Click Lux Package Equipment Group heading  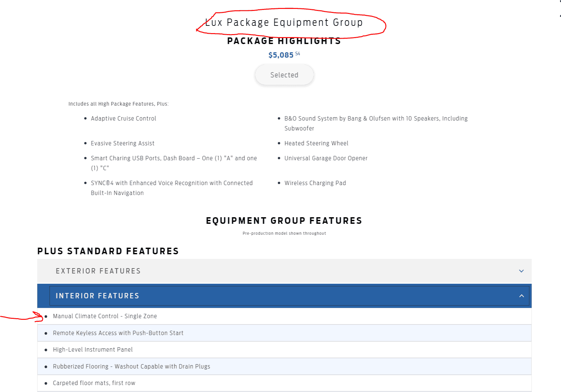point(284,23)
